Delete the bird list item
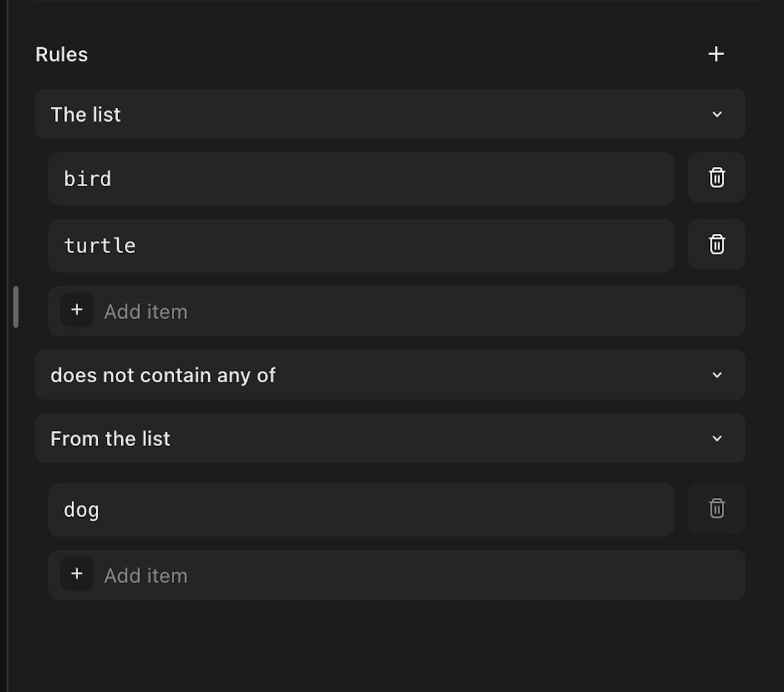 [716, 178]
